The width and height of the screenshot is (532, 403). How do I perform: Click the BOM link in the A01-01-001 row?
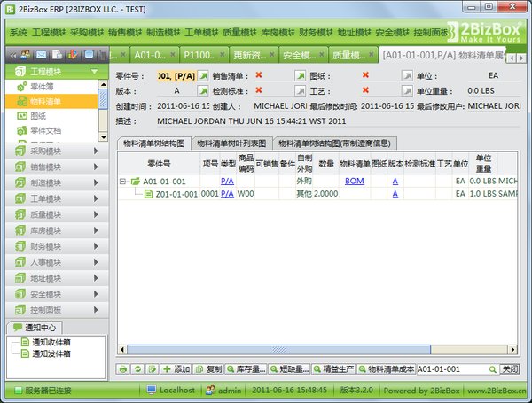pos(355,182)
